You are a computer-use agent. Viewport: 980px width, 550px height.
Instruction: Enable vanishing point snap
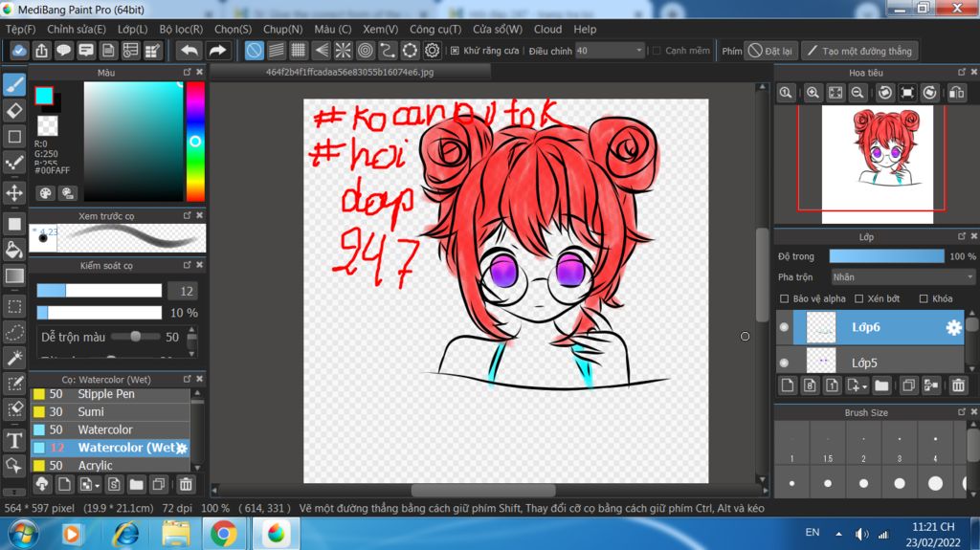[322, 51]
